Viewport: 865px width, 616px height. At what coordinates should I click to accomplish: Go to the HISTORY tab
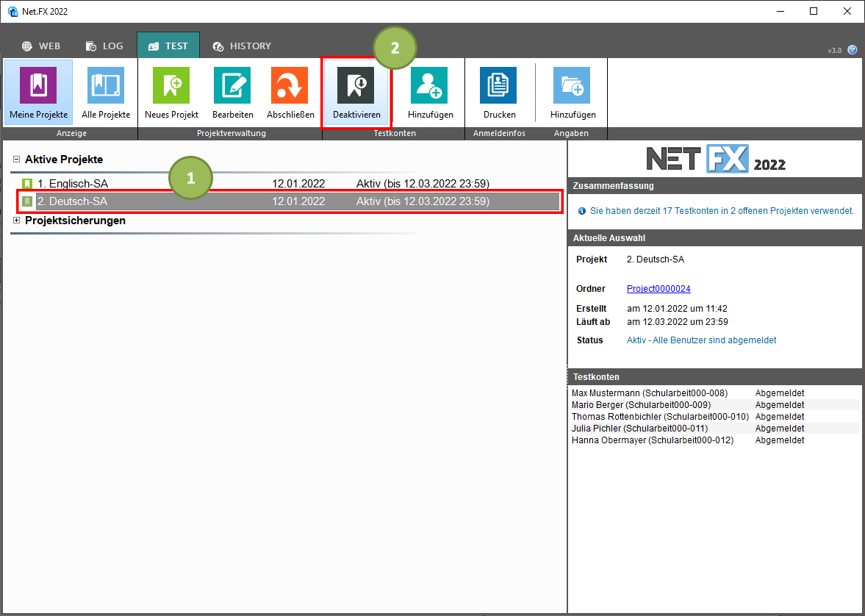tap(242, 46)
